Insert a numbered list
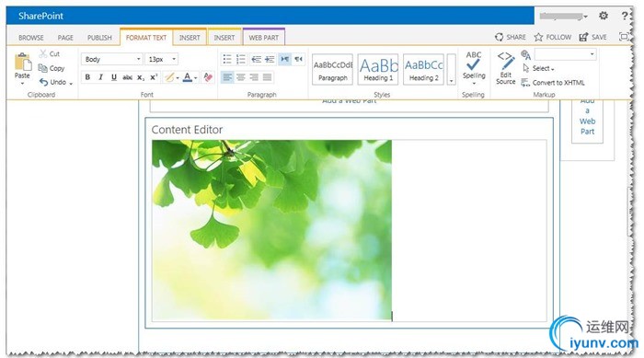Viewport: 644px width, 358px height. 241,59
